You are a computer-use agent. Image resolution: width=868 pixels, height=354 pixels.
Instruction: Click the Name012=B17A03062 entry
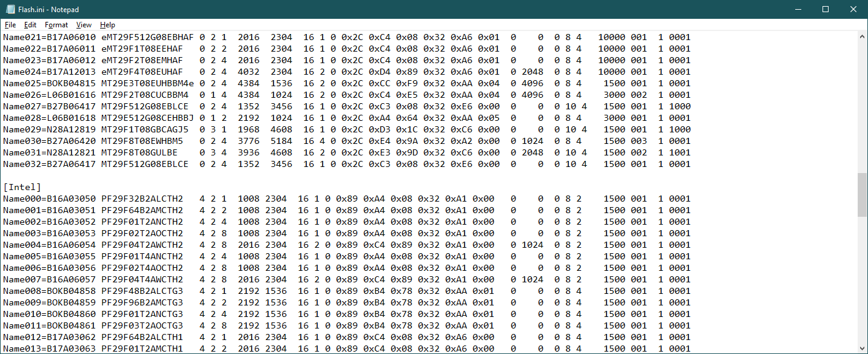pos(49,337)
